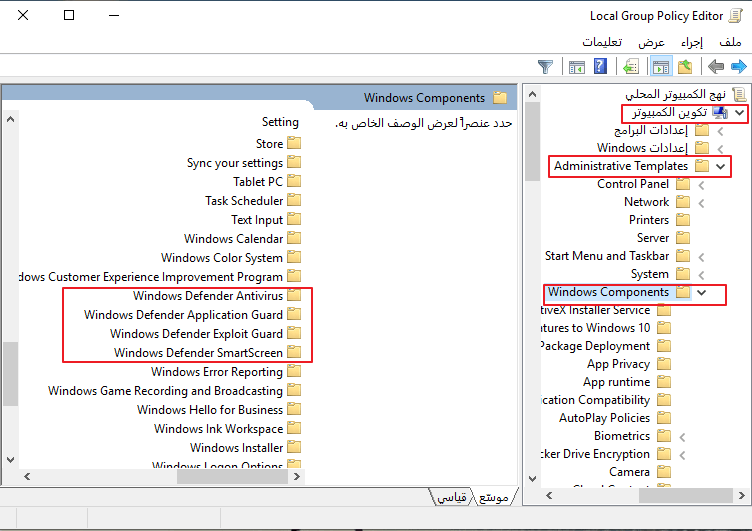Click the tree pane scroll up arrow

(532, 94)
